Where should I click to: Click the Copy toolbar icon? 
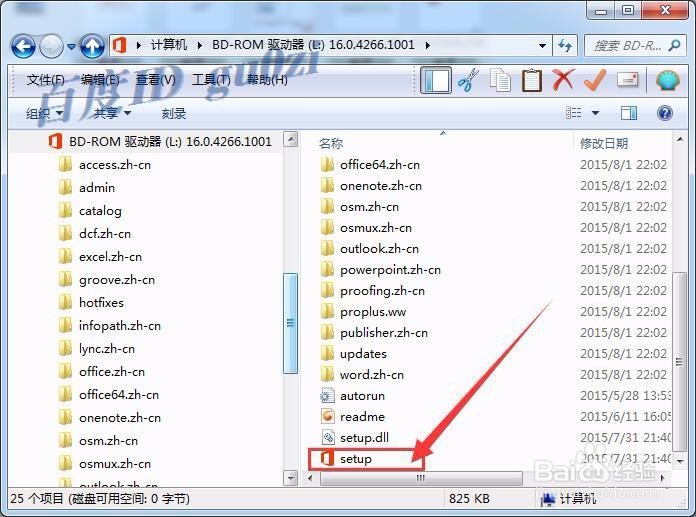(500, 80)
